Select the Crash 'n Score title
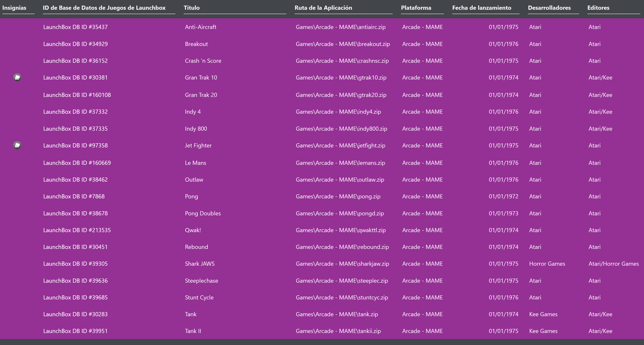The image size is (644, 345). coord(203,61)
